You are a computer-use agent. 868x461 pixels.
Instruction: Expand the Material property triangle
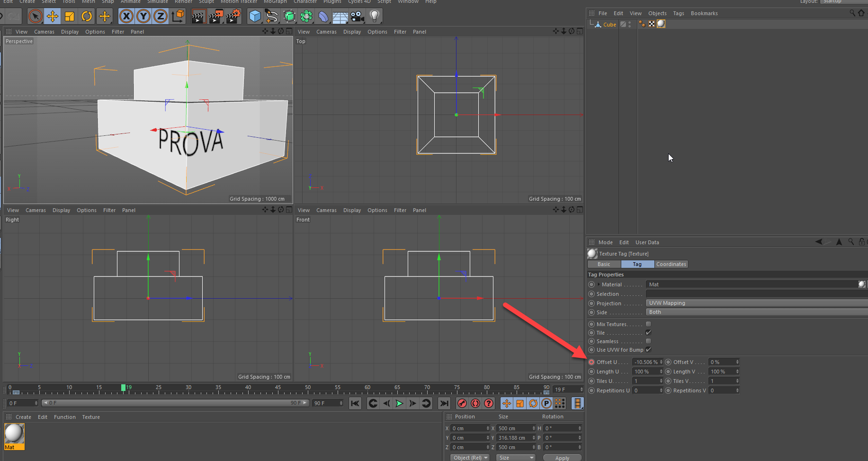coord(599,284)
